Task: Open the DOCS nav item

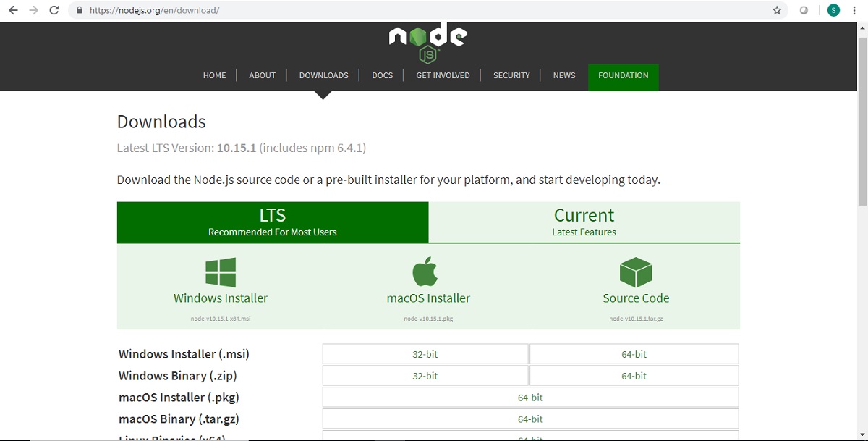Action: 383,75
